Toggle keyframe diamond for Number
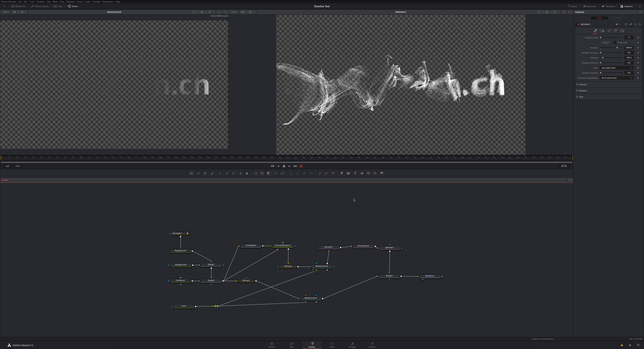This screenshot has width=644, height=349. [638, 47]
